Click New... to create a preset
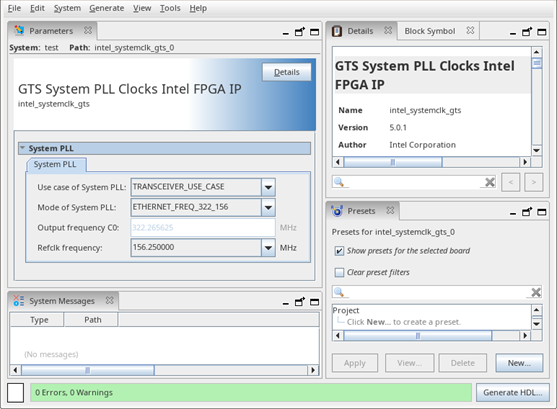This screenshot has height=409, width=557. (x=519, y=363)
